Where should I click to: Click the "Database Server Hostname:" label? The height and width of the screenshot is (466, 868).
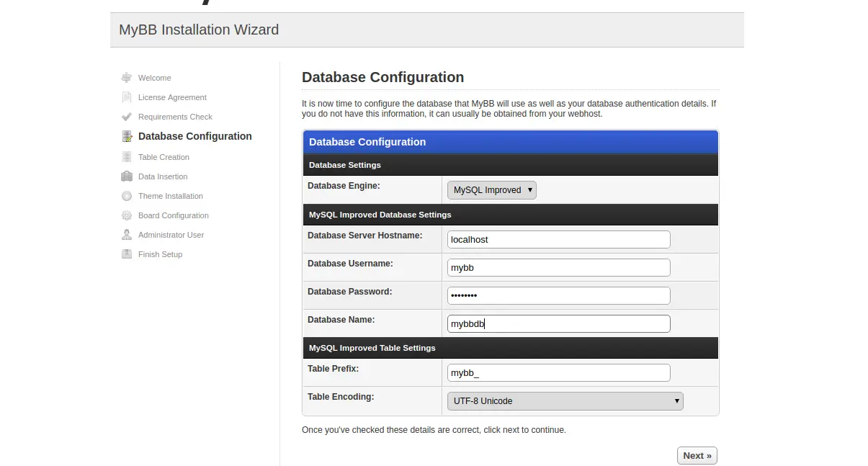pos(365,236)
